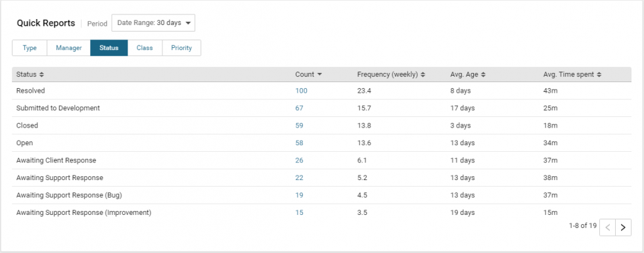Screen dimensions: 644x253
Task: Open the Resolved count 100 link
Action: tap(301, 91)
